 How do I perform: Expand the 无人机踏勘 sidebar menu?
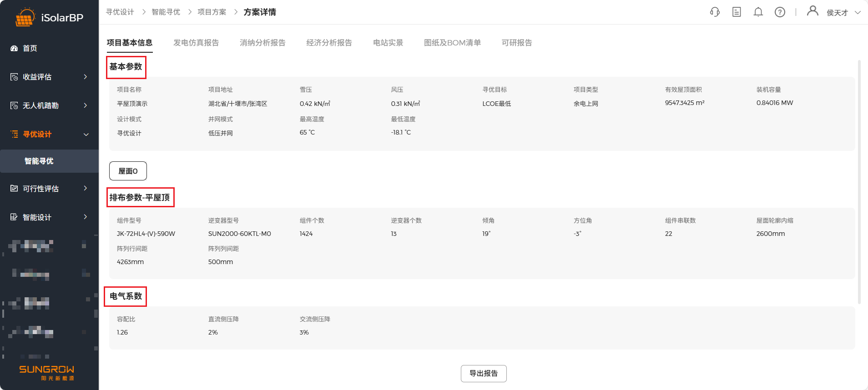click(49, 105)
